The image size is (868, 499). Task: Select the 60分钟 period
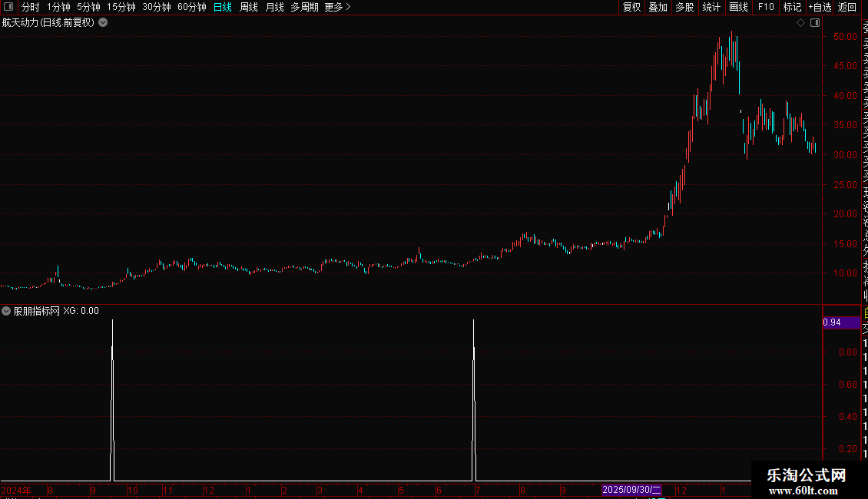click(192, 7)
